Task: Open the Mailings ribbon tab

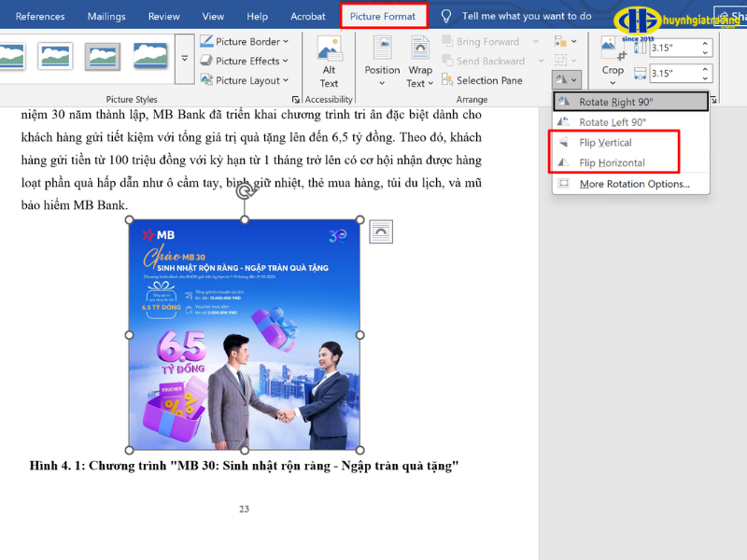Action: point(106,16)
